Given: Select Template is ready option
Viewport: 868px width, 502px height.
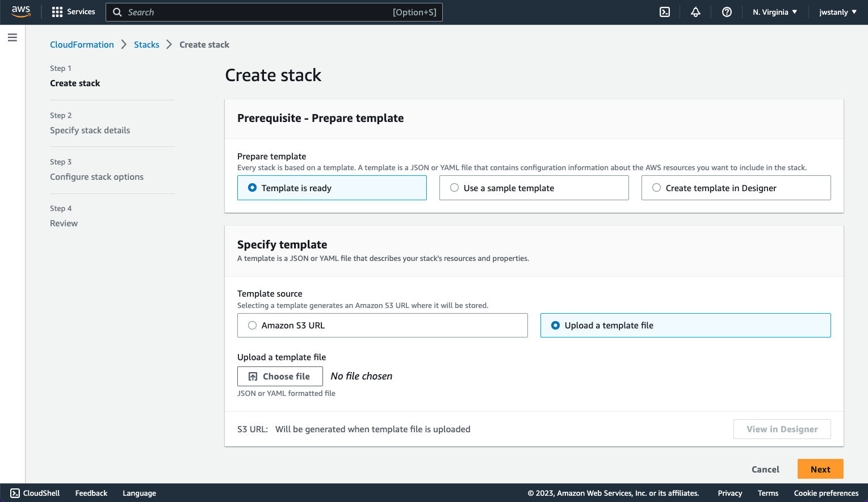Looking at the screenshot, I should click(x=332, y=188).
